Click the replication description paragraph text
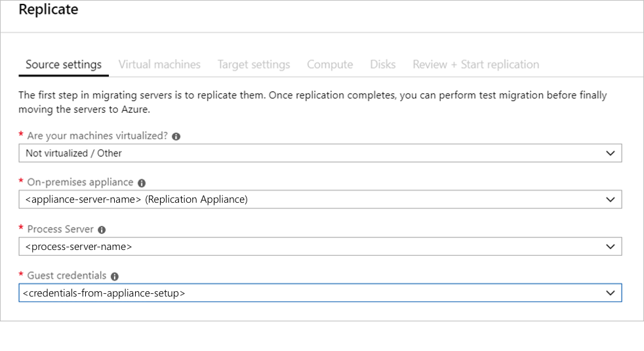This screenshot has width=644, height=351. click(x=312, y=102)
